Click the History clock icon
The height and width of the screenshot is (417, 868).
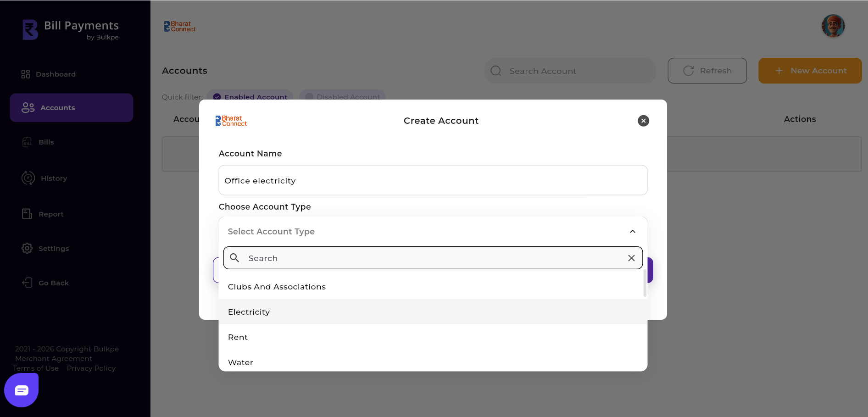tap(28, 178)
